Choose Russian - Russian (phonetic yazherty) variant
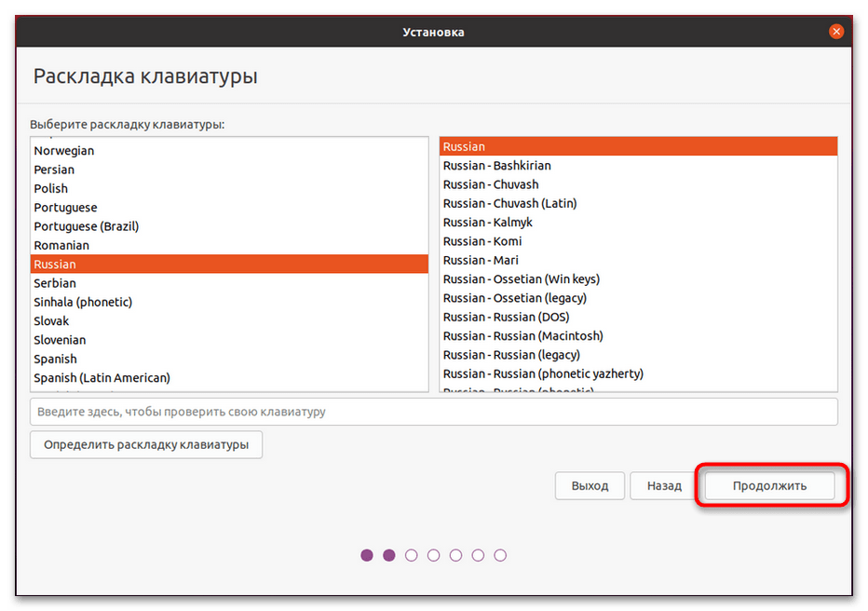Screen dimensions: 868x611 pyautogui.click(x=543, y=373)
